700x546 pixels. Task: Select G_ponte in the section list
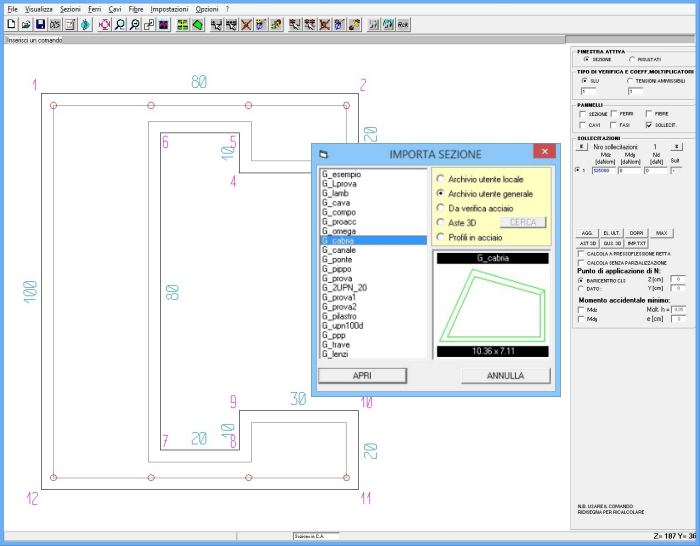[337, 259]
